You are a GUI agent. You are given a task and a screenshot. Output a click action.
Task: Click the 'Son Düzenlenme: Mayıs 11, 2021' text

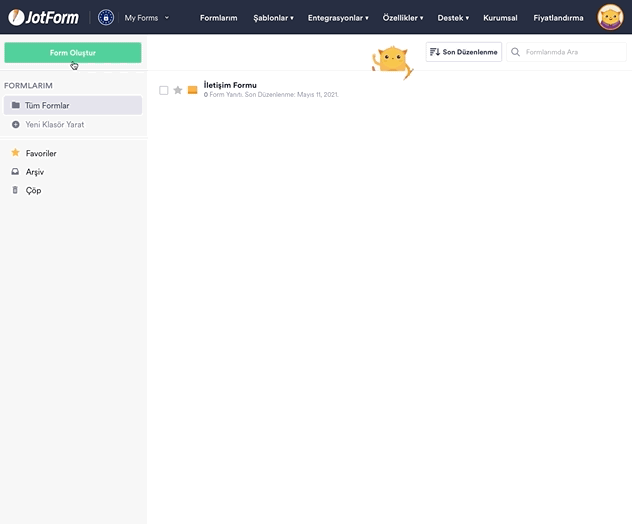coord(291,95)
